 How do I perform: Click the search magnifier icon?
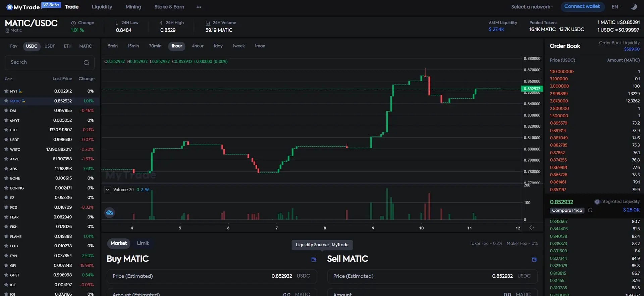(86, 63)
